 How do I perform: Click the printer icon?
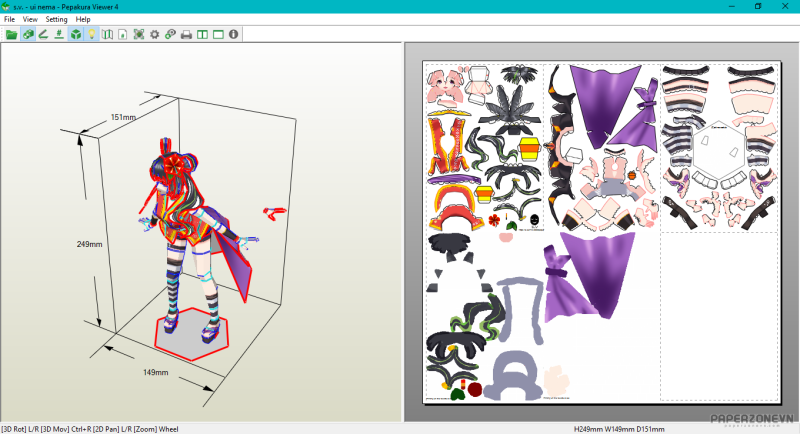(186, 34)
